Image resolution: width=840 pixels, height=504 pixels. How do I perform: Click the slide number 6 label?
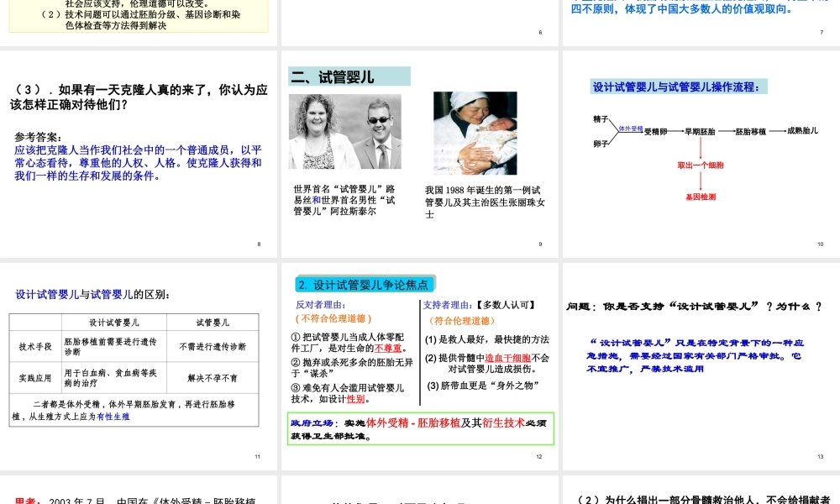tap(540, 33)
